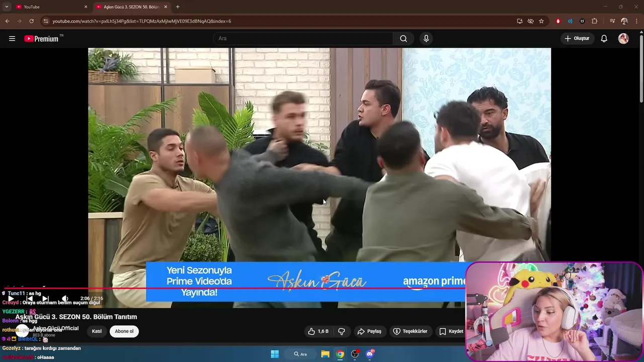Open File Explorer from the taskbar
Image resolution: width=644 pixels, height=362 pixels.
[325, 354]
